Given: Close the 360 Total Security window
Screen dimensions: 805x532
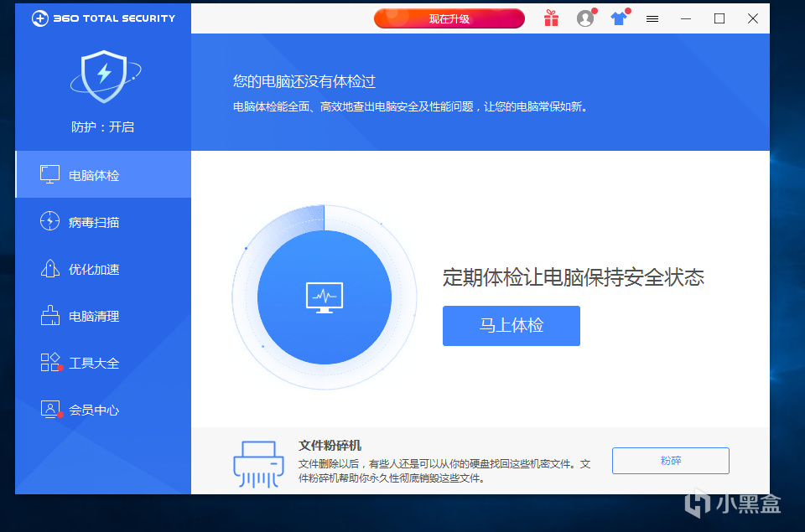Looking at the screenshot, I should click(x=753, y=19).
